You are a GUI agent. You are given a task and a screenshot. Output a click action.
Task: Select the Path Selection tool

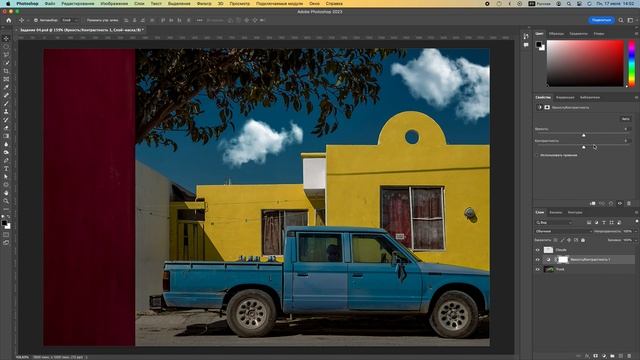(x=6, y=177)
